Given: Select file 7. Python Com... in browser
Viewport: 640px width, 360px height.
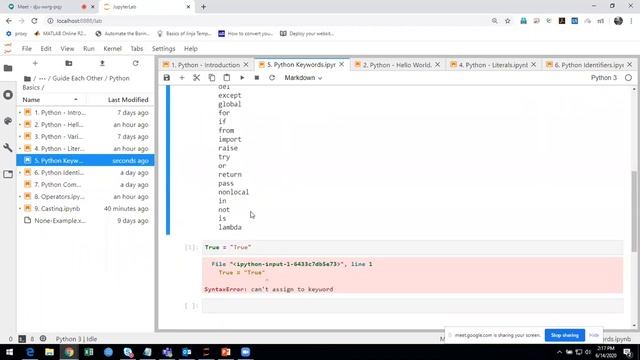Looking at the screenshot, I should 85,184.
